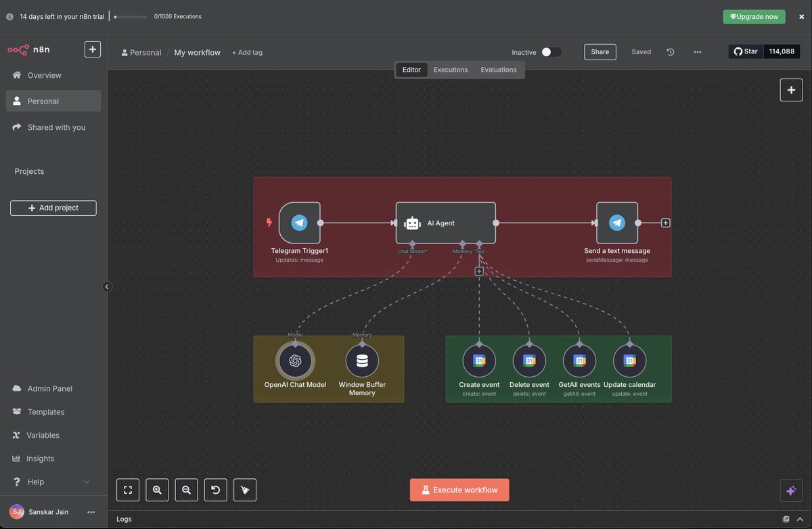Collapse the left sidebar
This screenshot has width=812, height=529.
coord(107,287)
